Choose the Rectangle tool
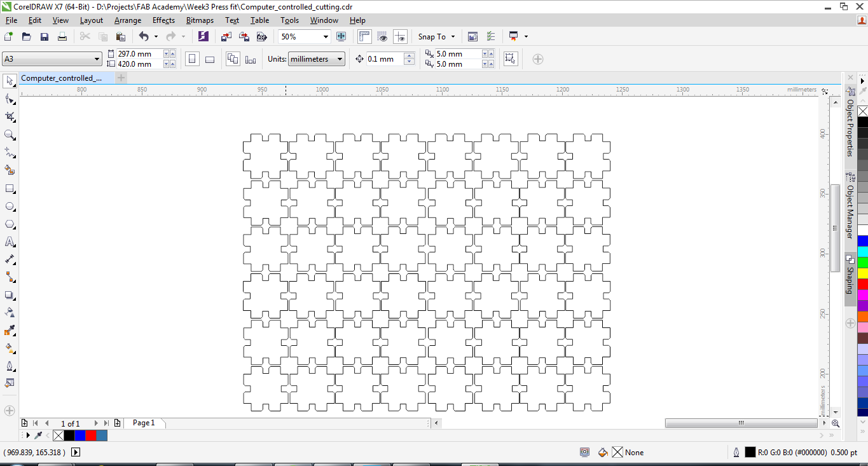The width and height of the screenshot is (868, 466). [10, 189]
